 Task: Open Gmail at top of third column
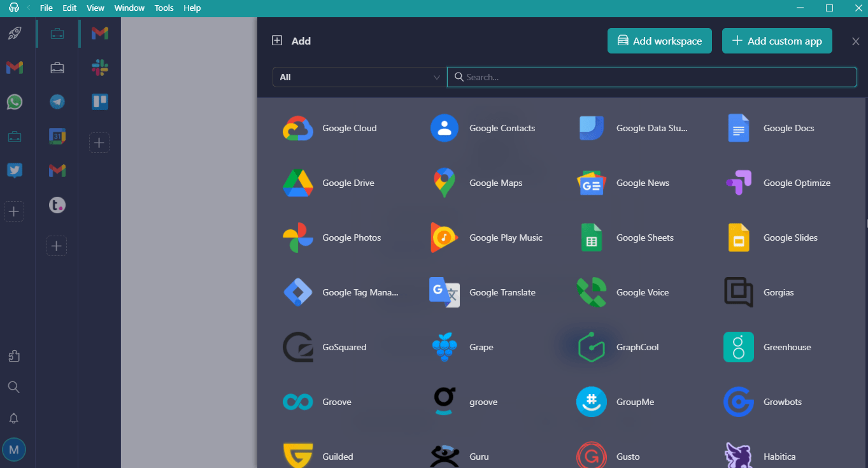(99, 33)
